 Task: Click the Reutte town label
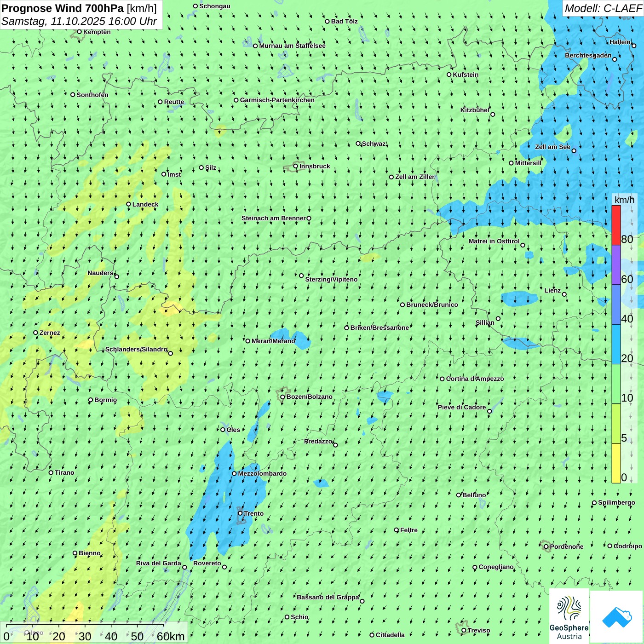174,102
